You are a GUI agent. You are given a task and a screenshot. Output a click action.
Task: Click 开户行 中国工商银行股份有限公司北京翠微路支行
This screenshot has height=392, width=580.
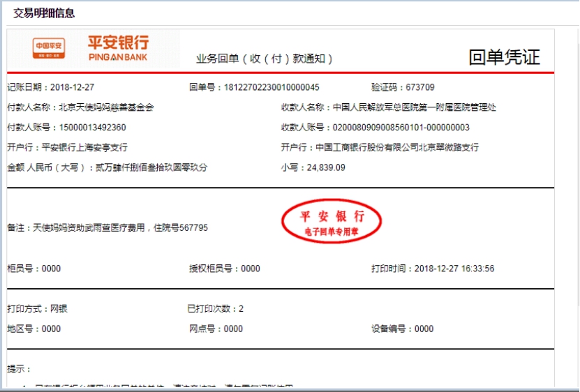pos(380,147)
